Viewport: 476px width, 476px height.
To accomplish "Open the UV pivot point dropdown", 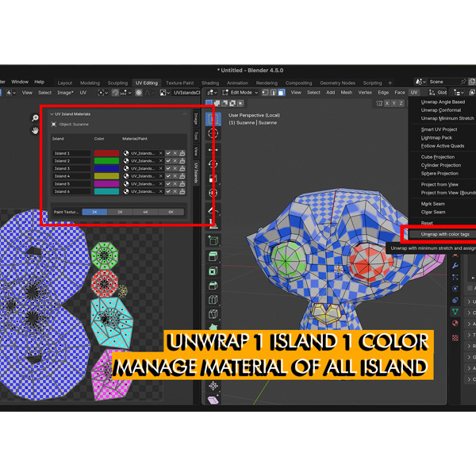I will coord(102,93).
